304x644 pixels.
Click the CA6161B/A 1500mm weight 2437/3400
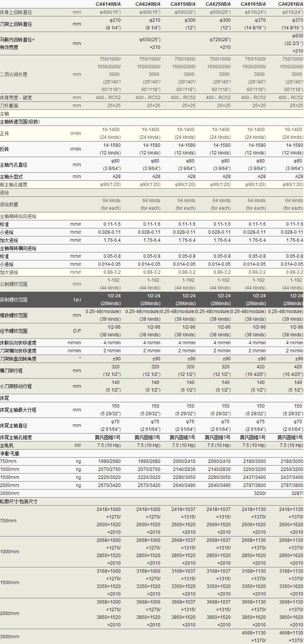[x=254, y=477]
